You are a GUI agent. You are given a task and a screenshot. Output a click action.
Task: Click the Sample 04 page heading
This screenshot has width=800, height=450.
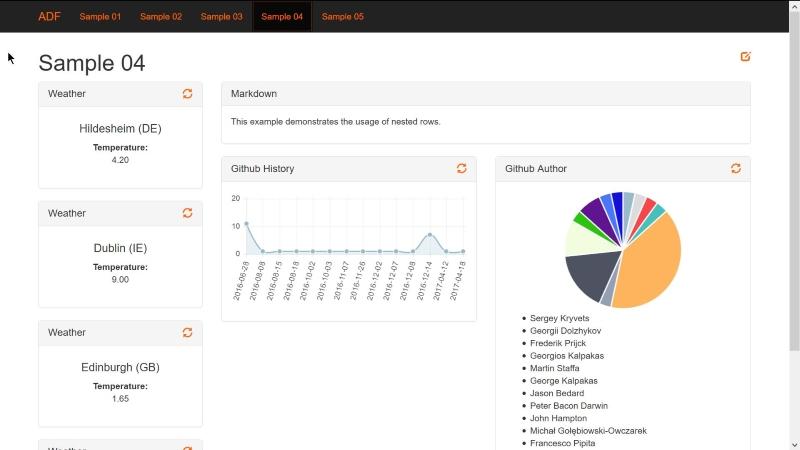[92, 63]
